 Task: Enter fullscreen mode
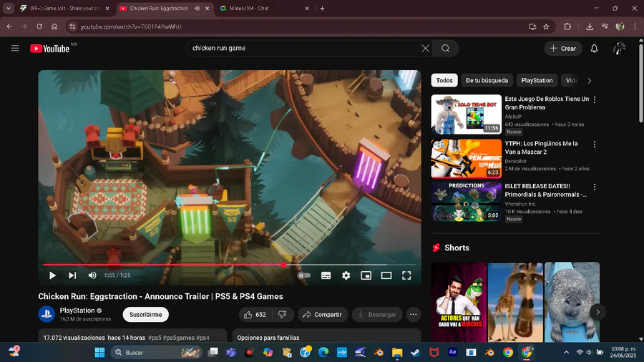pyautogui.click(x=406, y=275)
